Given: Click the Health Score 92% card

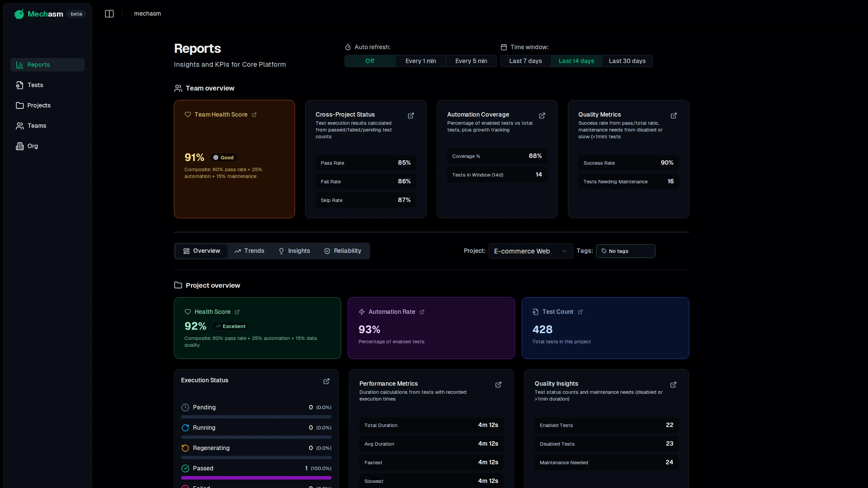Looking at the screenshot, I should point(257,328).
